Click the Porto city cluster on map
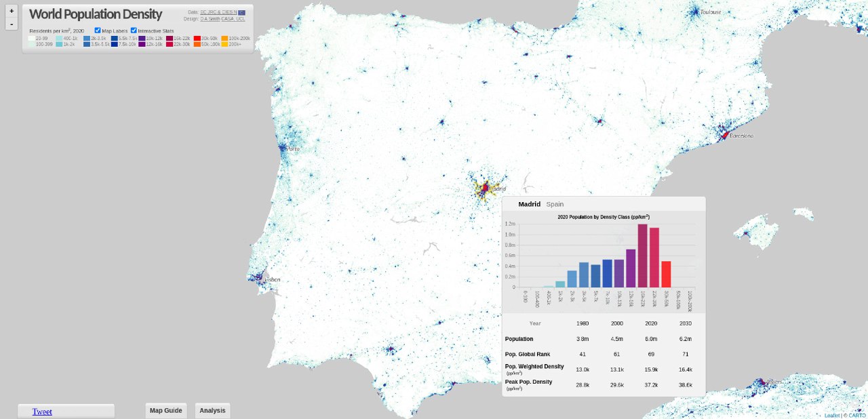The image size is (868, 419). coord(283,146)
